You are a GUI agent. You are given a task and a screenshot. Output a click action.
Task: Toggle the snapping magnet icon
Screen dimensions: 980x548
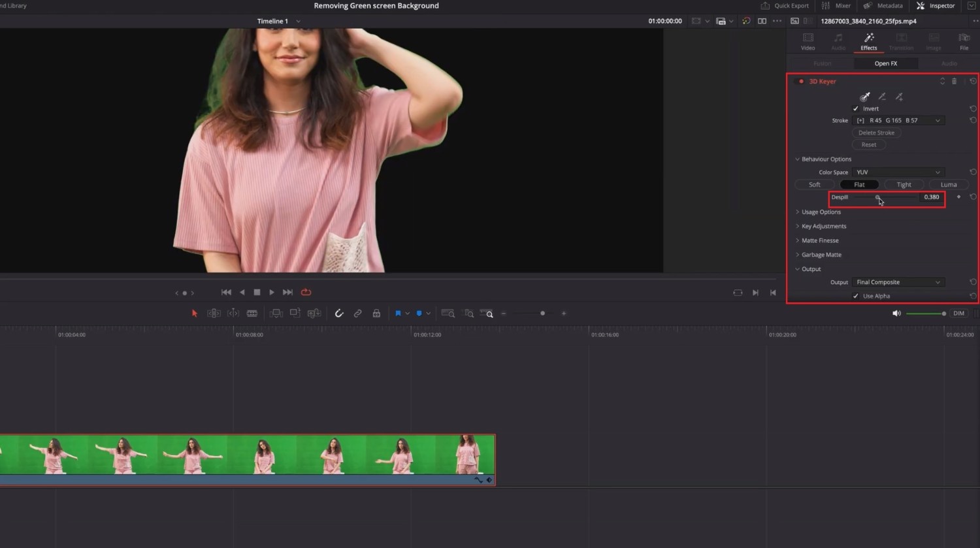(x=339, y=314)
